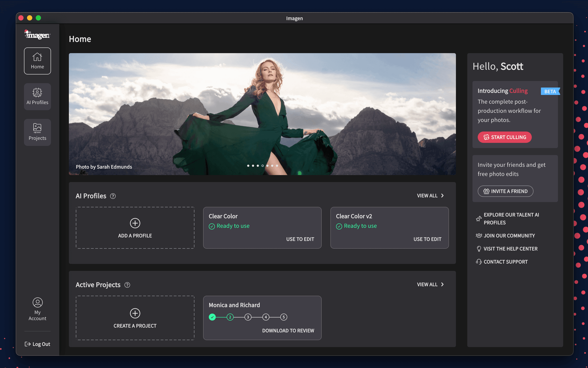Click the Hello, Scott greeting
Viewport: 588px width, 368px height.
(498, 66)
